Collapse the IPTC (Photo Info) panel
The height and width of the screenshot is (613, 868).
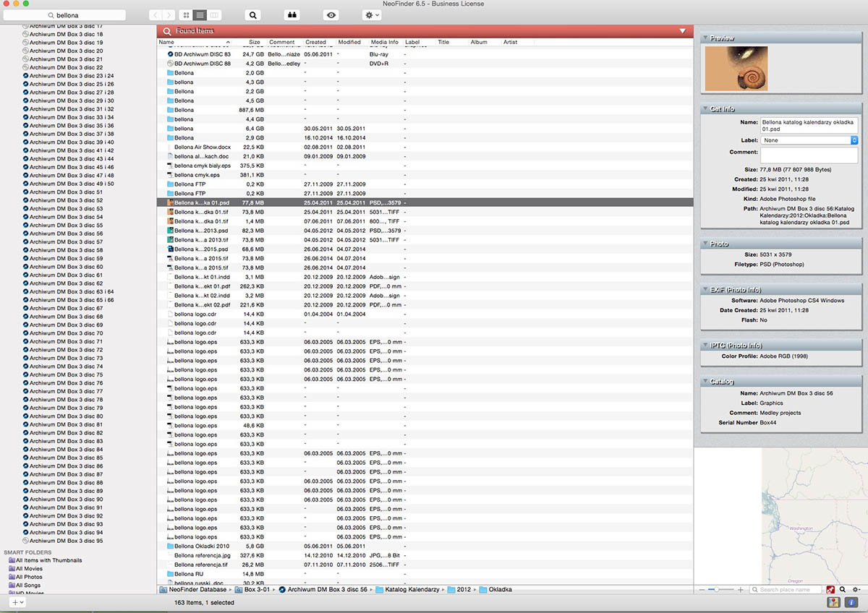click(705, 346)
